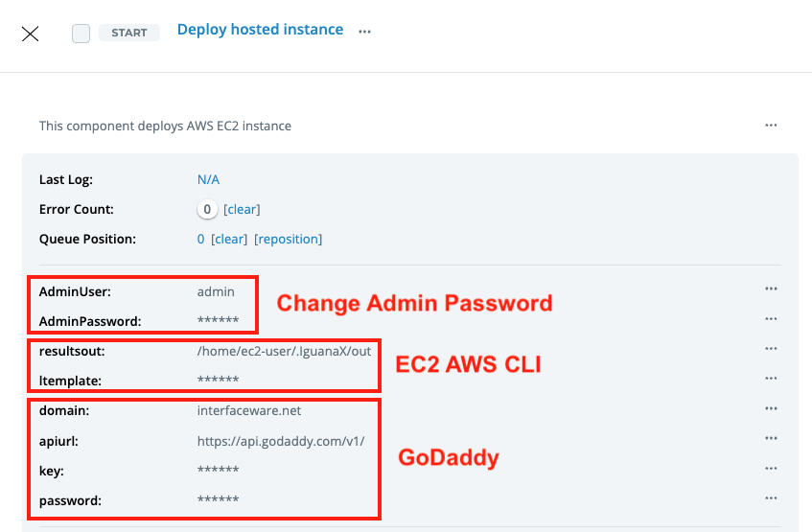Click the Error Count badge showing 0

[x=207, y=209]
